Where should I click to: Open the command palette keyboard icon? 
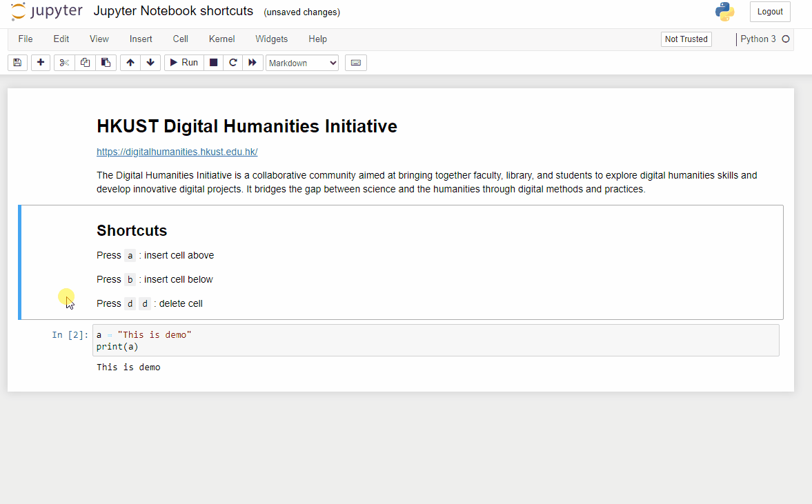click(355, 63)
